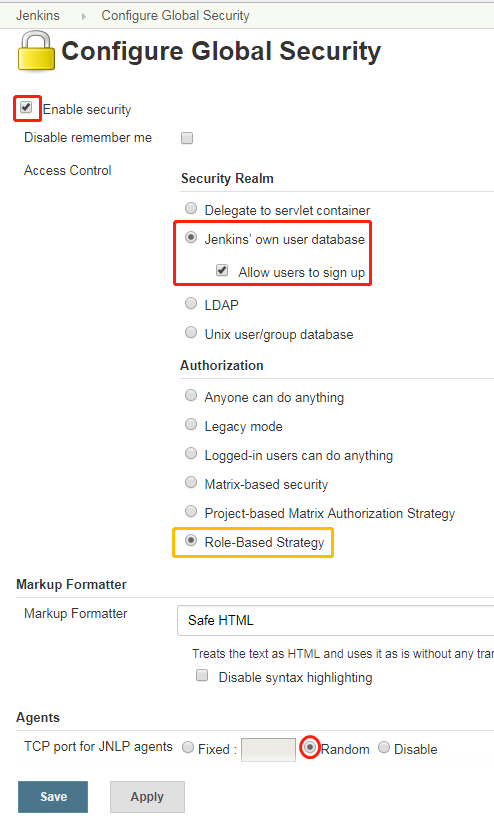This screenshot has height=822, width=494.
Task: Click the breadcrumb arrow after Jenkins
Action: pyautogui.click(x=83, y=16)
